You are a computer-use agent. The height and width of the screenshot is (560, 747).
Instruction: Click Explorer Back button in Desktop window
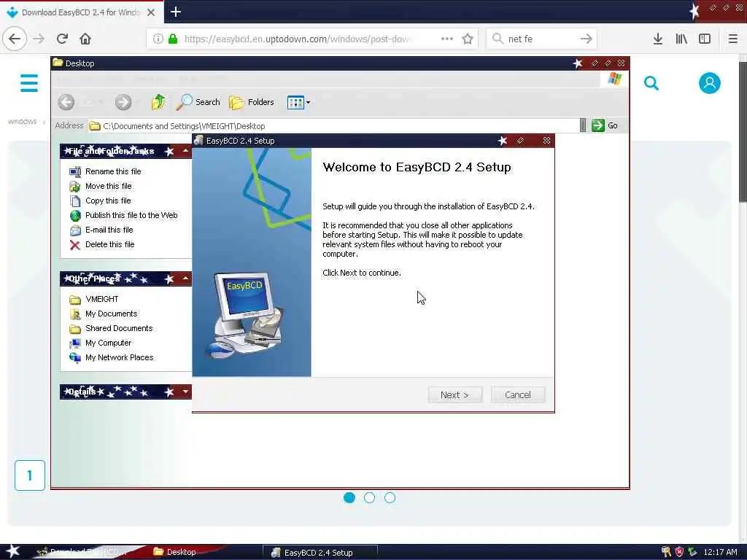point(66,102)
